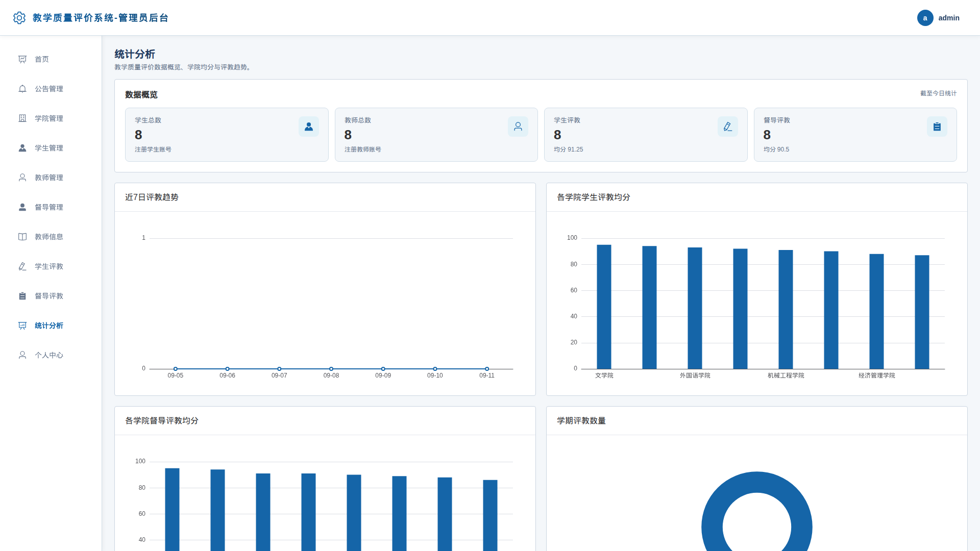The width and height of the screenshot is (980, 551).
Task: Click the book icon for 教师信息
Action: pos(22,237)
